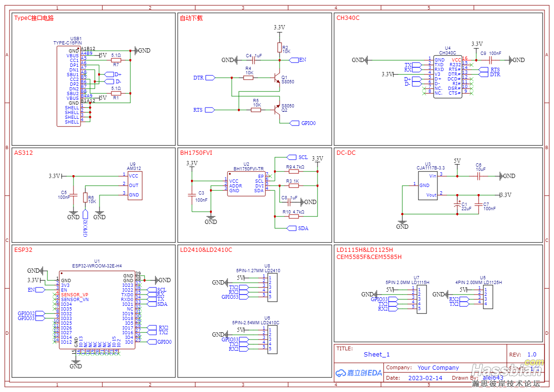
Task: Click the OUT pin label on AM312
Action: (134, 186)
